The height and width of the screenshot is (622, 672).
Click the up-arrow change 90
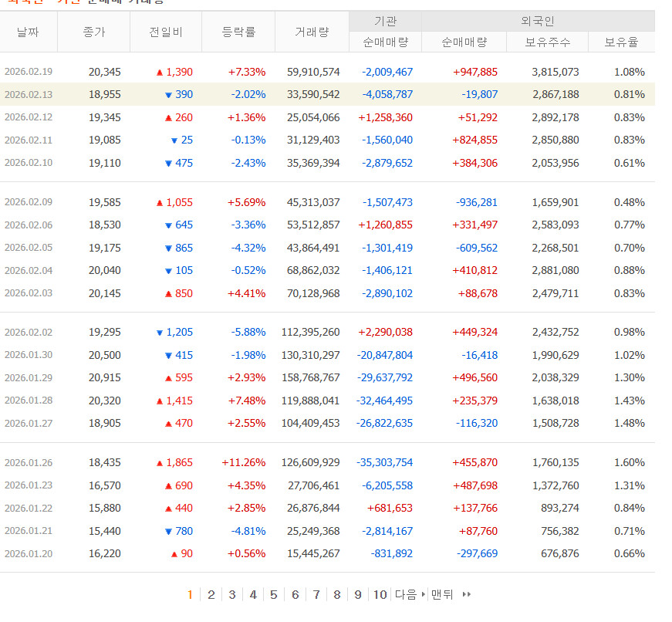182,553
